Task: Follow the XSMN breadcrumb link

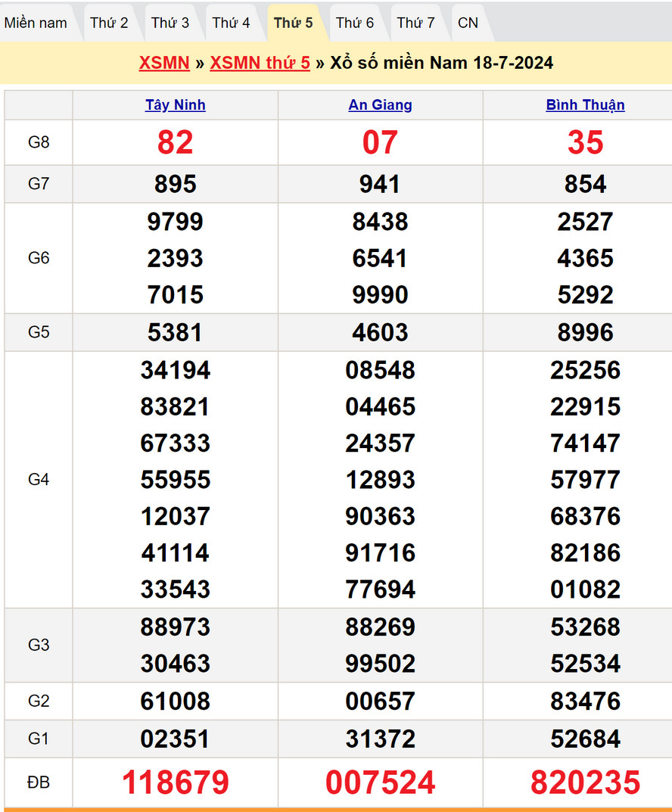Action: [x=164, y=63]
